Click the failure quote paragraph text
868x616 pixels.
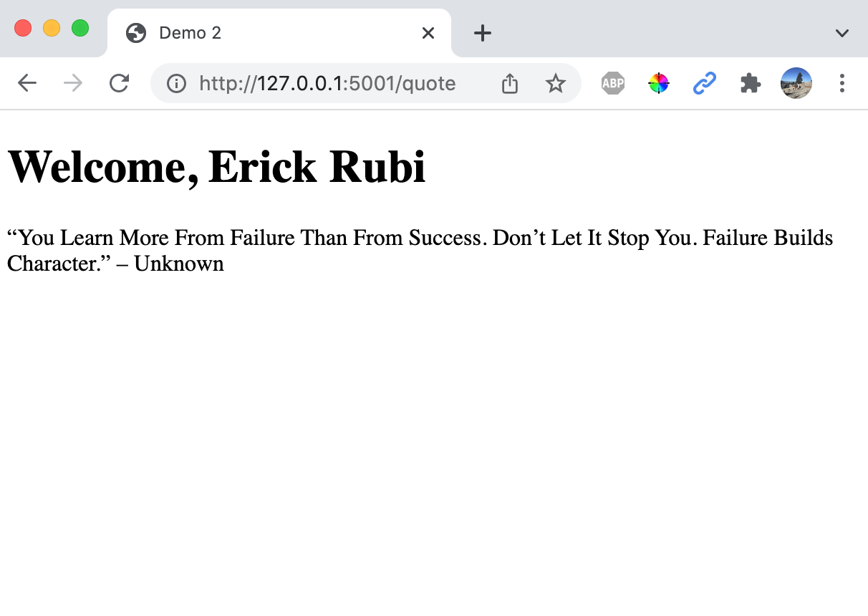(420, 251)
